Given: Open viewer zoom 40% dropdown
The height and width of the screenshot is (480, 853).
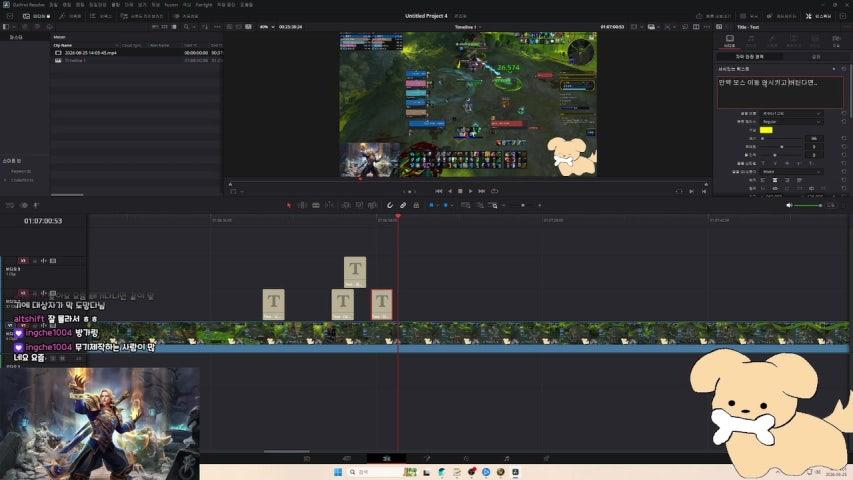Looking at the screenshot, I should pyautogui.click(x=265, y=27).
